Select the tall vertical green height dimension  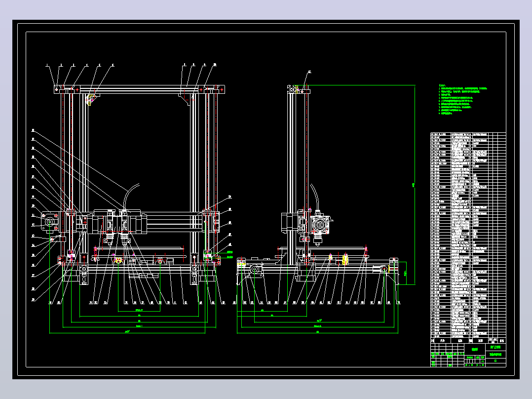click(x=415, y=185)
